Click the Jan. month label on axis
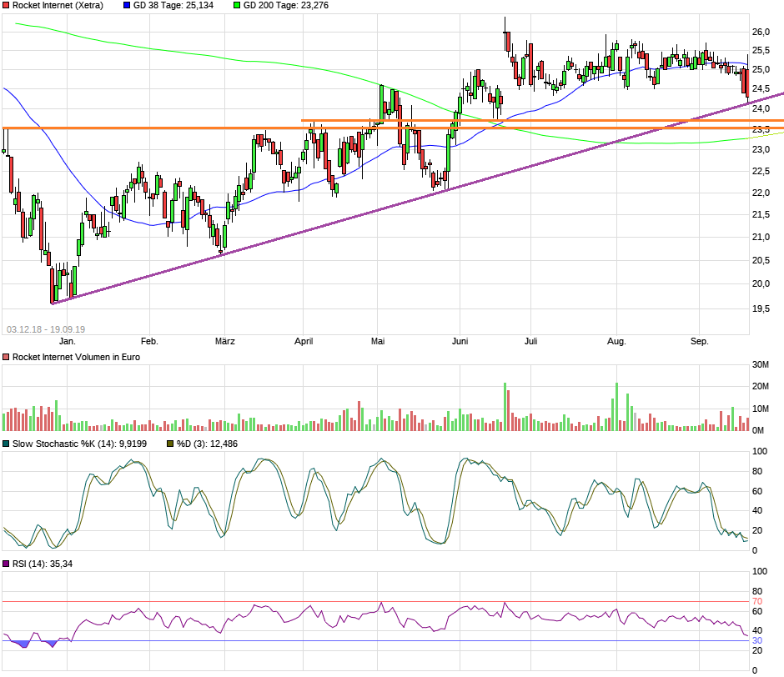The image size is (784, 677). (x=68, y=342)
